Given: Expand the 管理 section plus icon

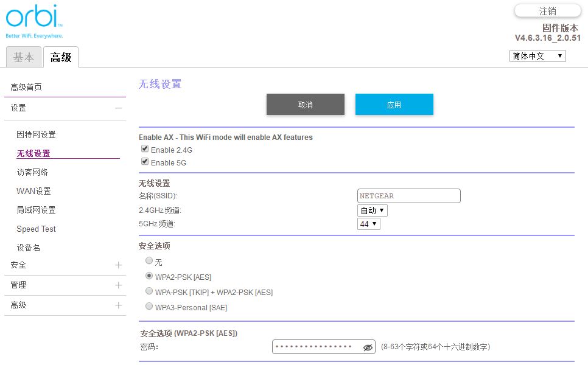Looking at the screenshot, I should (118, 285).
